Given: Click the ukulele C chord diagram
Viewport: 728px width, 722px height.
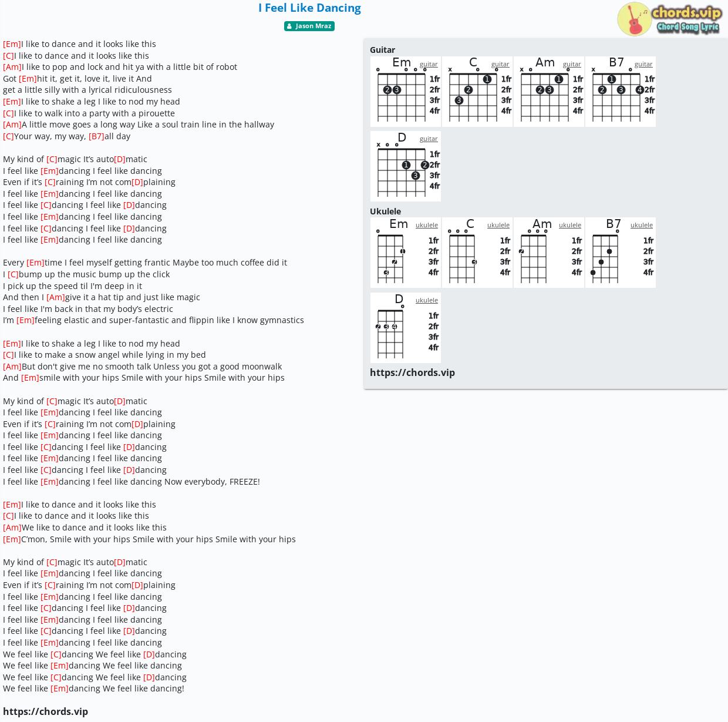Looking at the screenshot, I should click(x=477, y=253).
